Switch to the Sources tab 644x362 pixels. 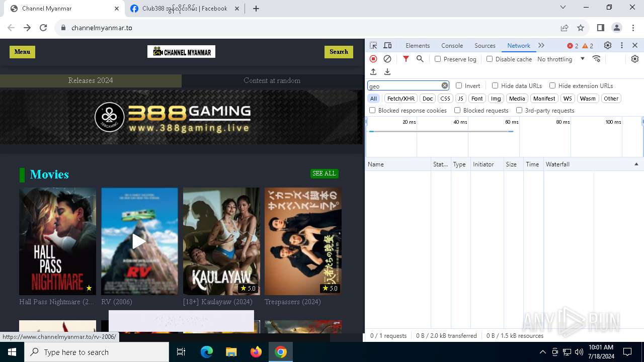pyautogui.click(x=485, y=45)
